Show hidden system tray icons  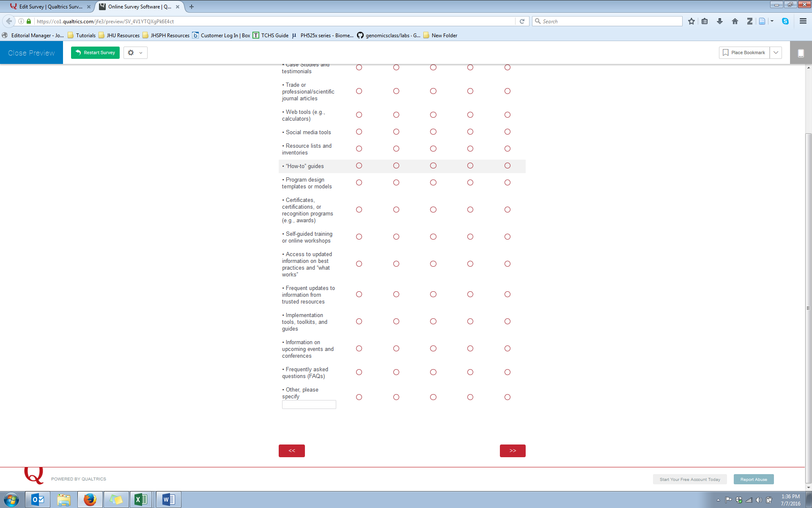718,500
